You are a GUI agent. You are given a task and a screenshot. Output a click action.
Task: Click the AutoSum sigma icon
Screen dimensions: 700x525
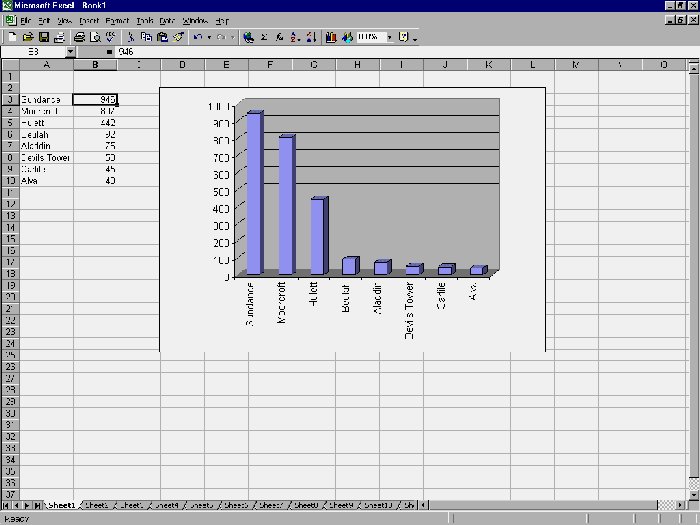pos(264,37)
